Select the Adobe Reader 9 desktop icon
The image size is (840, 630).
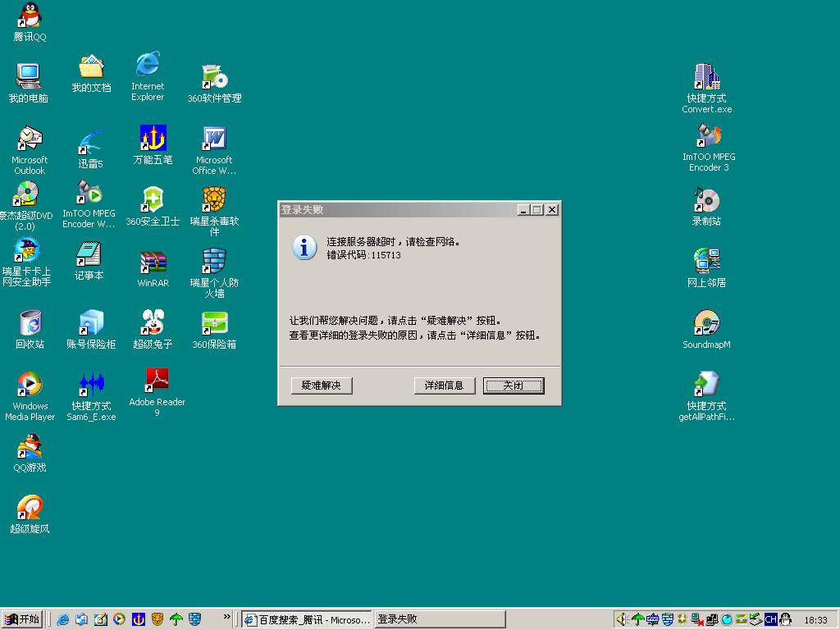[x=157, y=392]
